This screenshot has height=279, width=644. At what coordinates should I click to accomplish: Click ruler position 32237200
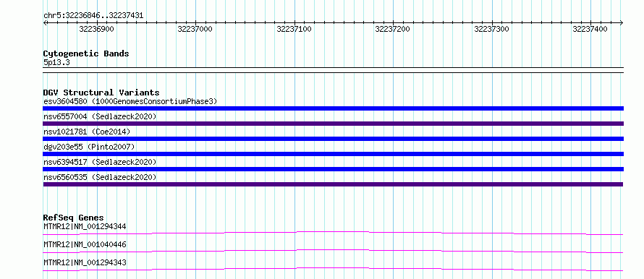(x=393, y=29)
